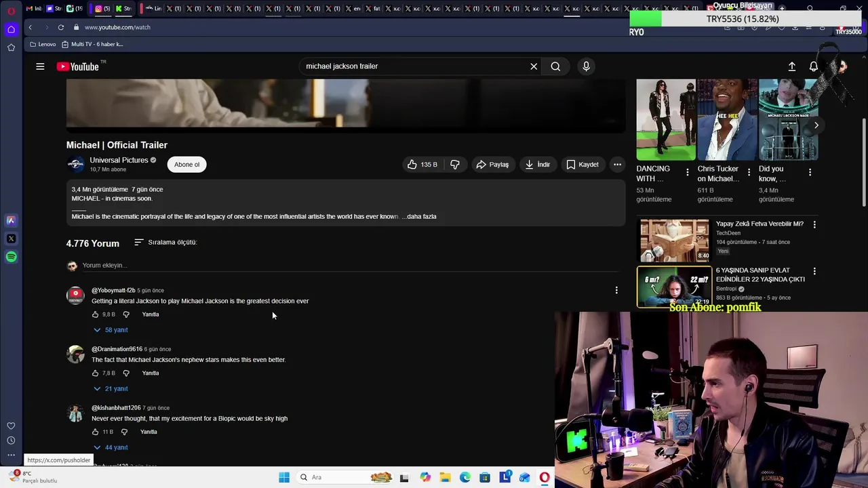Open the DANCING WITH short thumbnail
This screenshot has height=488, width=868.
click(666, 119)
